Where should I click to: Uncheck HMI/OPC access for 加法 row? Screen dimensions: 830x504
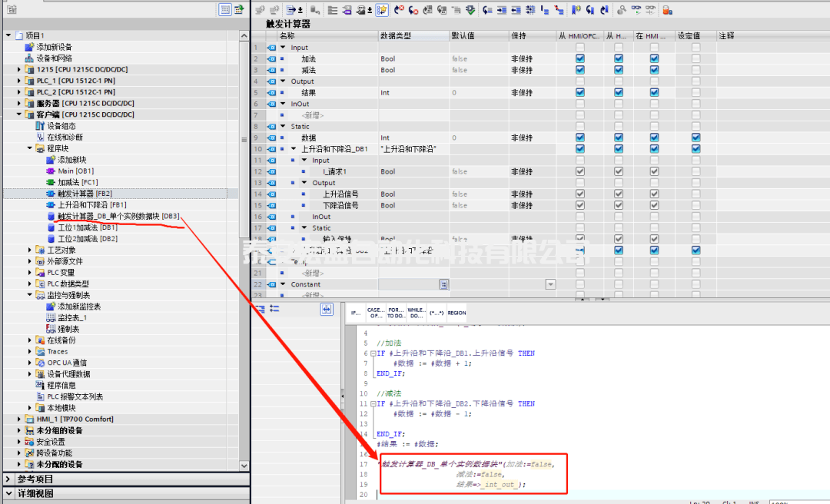[x=580, y=59]
